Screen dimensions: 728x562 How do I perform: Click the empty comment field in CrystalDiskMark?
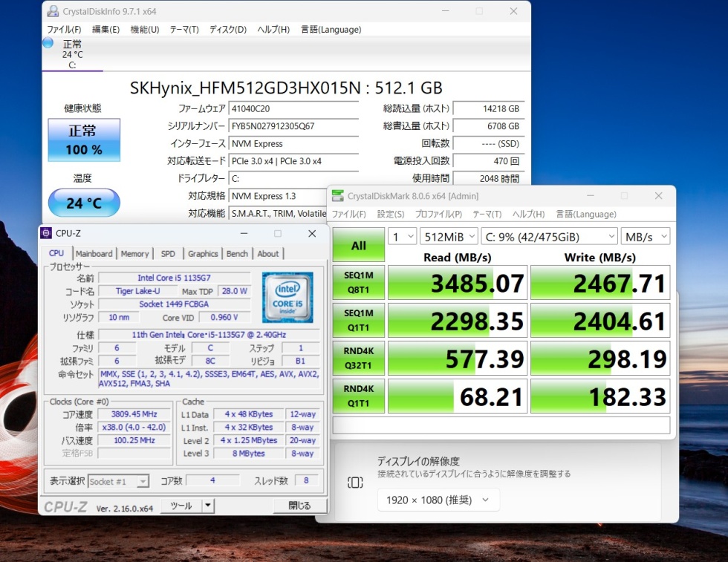501,425
